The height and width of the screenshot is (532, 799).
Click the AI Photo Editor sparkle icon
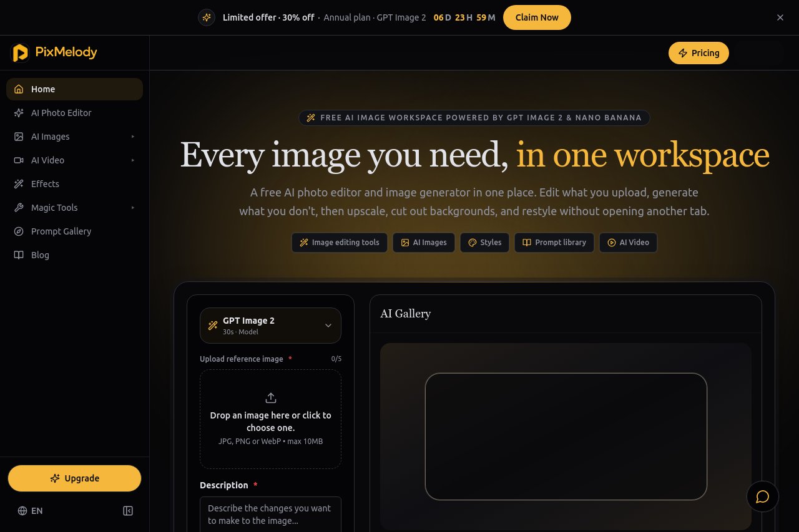tap(19, 113)
